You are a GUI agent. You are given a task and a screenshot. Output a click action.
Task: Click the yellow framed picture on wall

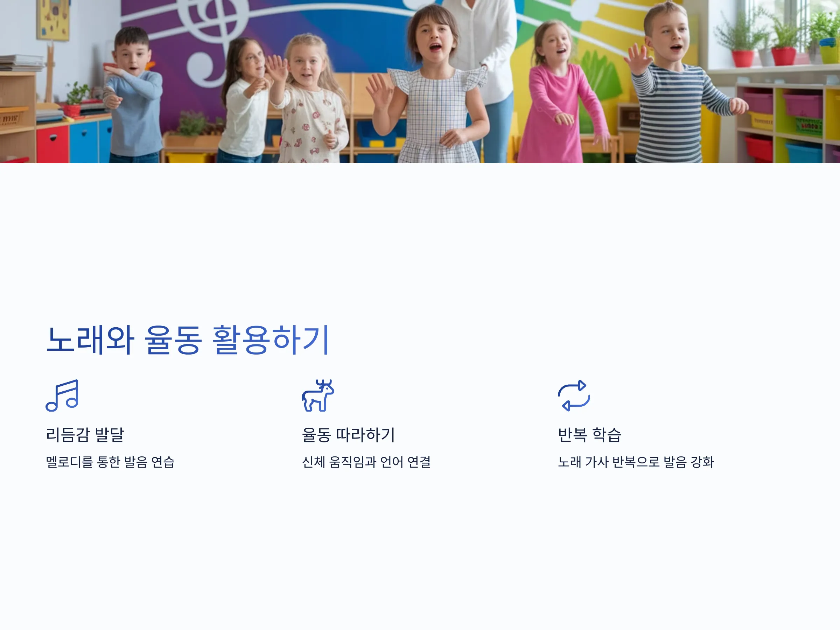(53, 20)
